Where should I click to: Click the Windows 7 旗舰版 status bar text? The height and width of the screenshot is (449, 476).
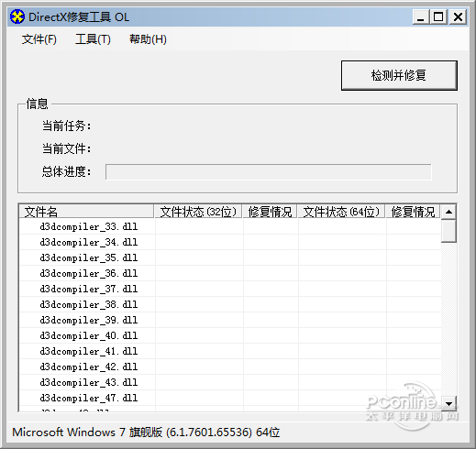click(146, 433)
